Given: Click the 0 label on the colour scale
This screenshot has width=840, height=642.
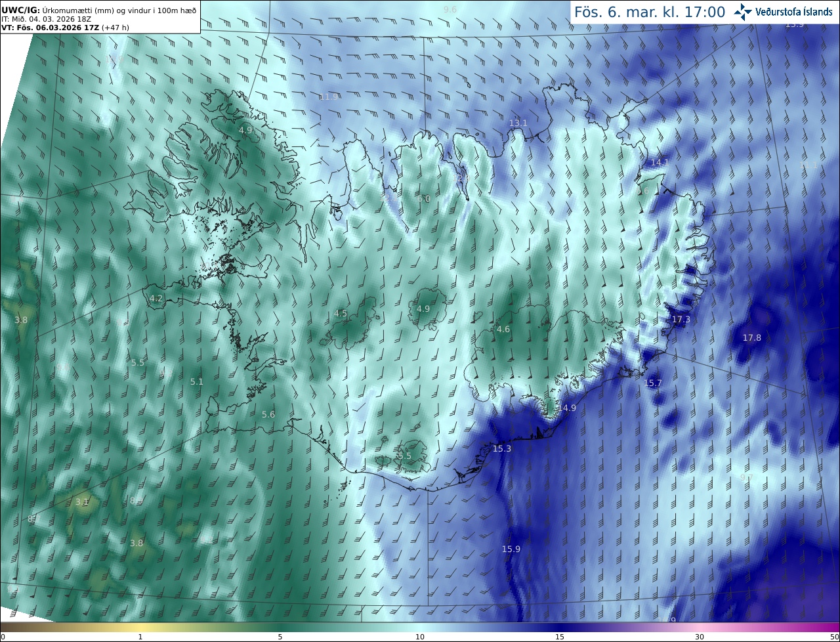Looking at the screenshot, I should click(x=3, y=637).
